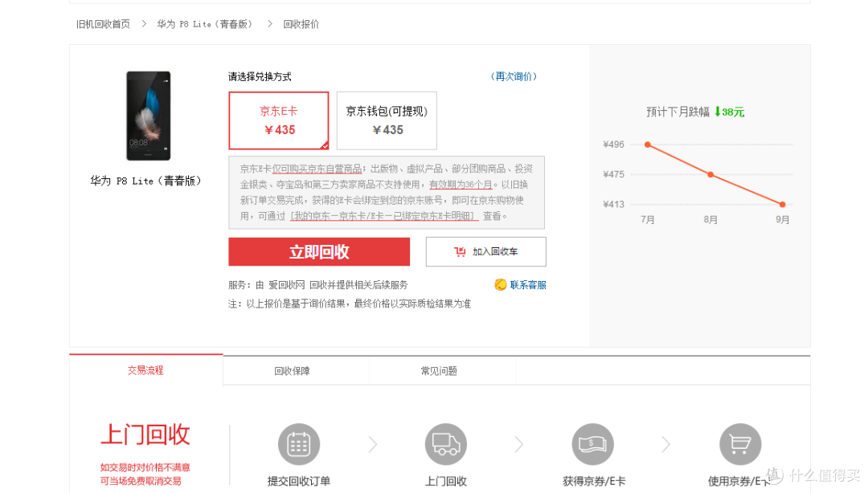Click the 使用京券/E卡 shopping cart icon
Screen dimensions: 868x493
[x=740, y=444]
